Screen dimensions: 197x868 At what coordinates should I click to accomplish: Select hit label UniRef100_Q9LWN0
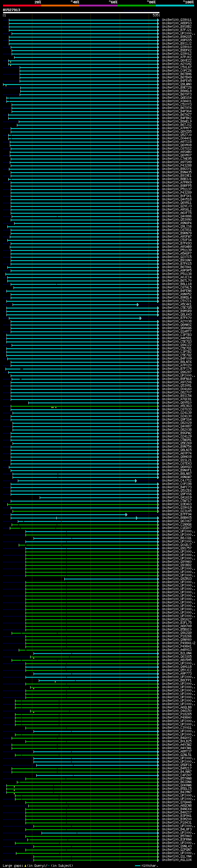click(x=177, y=84)
